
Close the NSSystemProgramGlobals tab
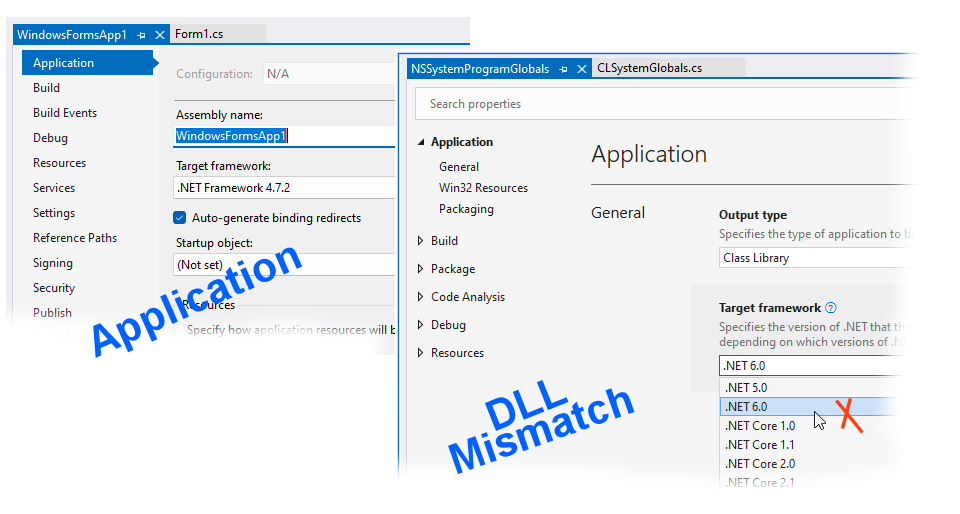pyautogui.click(x=582, y=69)
